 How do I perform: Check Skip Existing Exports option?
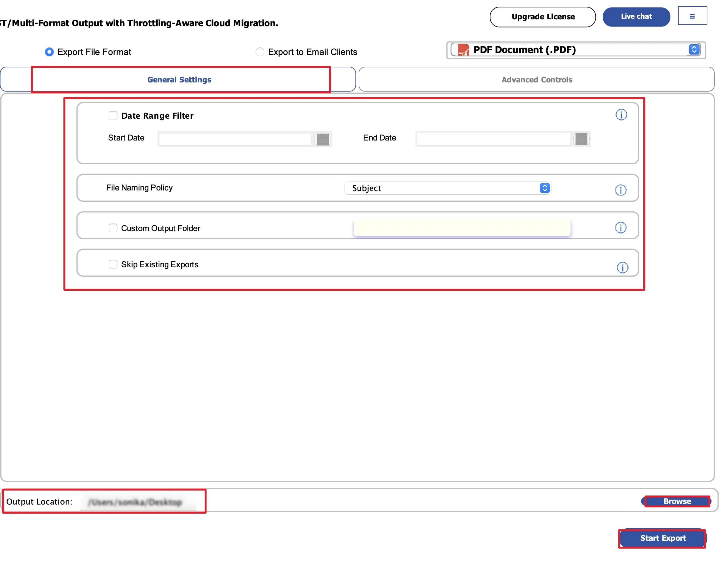(113, 264)
